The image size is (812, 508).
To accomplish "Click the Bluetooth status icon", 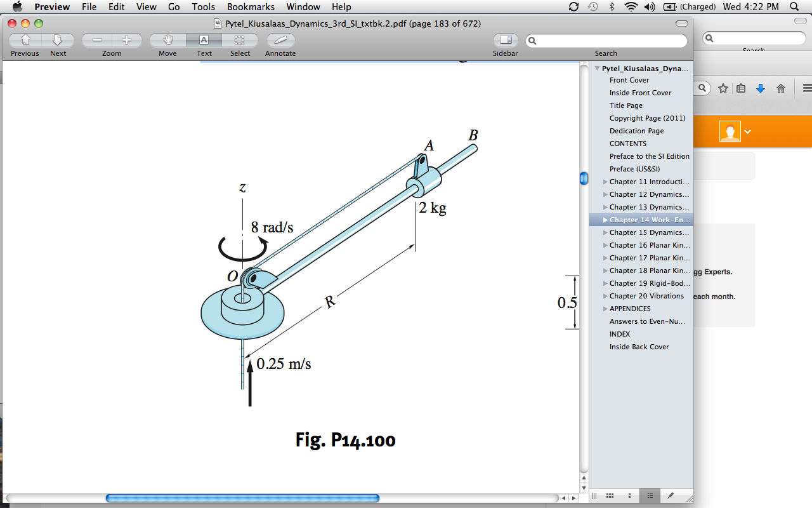I will (611, 7).
